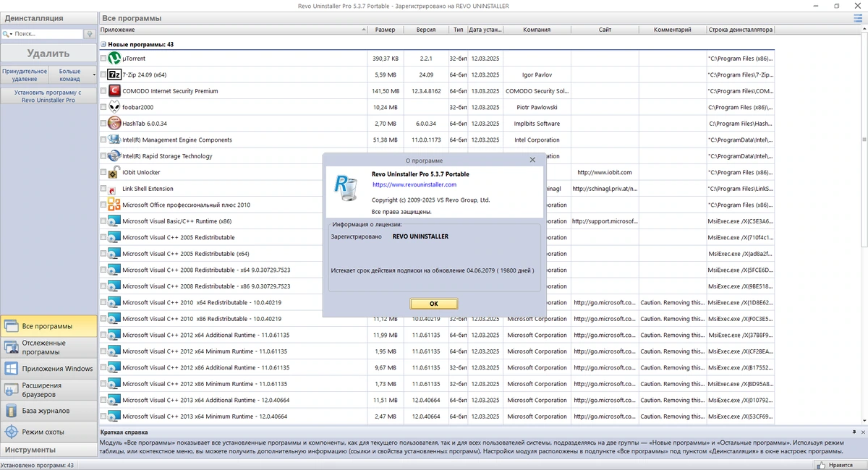The image size is (868, 470).
Task: Sort by the 'Приложение' column header
Action: point(233,30)
